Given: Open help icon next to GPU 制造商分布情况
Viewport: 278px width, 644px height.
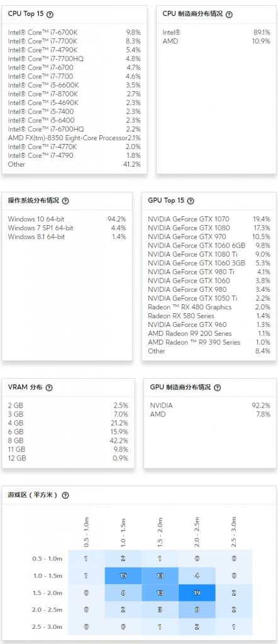Looking at the screenshot, I should (217, 387).
